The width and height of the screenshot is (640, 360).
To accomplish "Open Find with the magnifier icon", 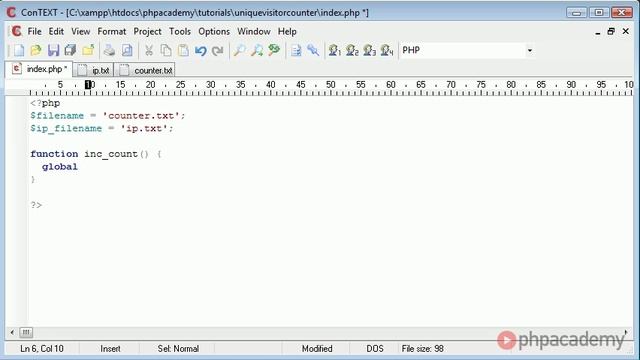I will click(239, 50).
